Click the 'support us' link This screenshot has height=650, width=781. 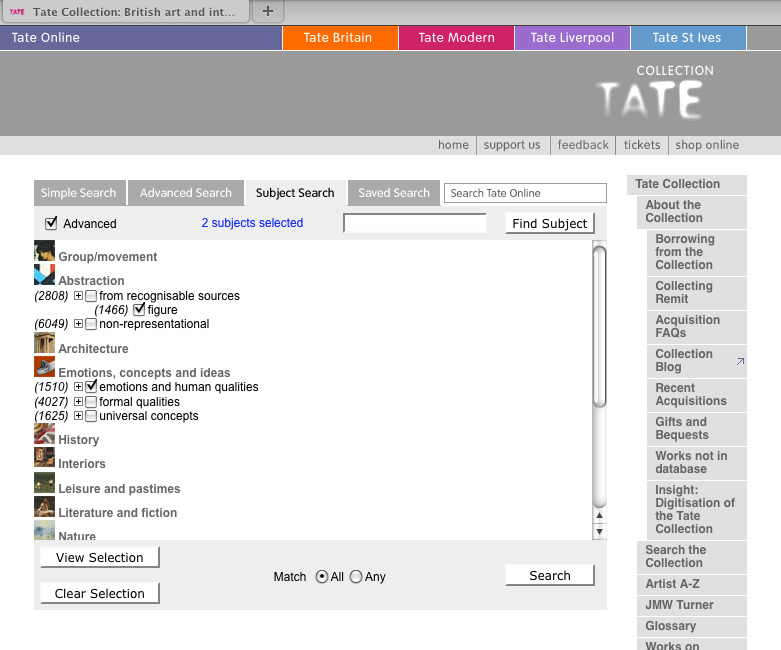click(x=512, y=145)
